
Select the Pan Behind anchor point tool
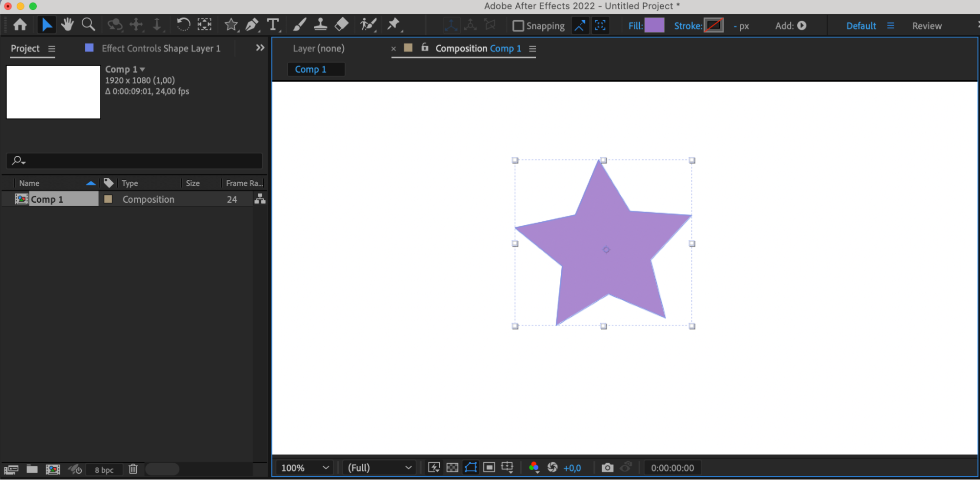click(204, 24)
